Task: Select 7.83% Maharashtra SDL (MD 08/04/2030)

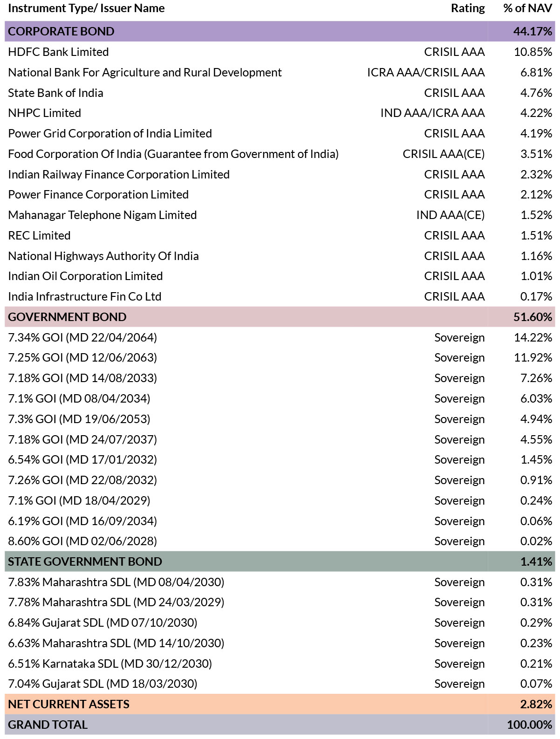Action: pos(116,582)
